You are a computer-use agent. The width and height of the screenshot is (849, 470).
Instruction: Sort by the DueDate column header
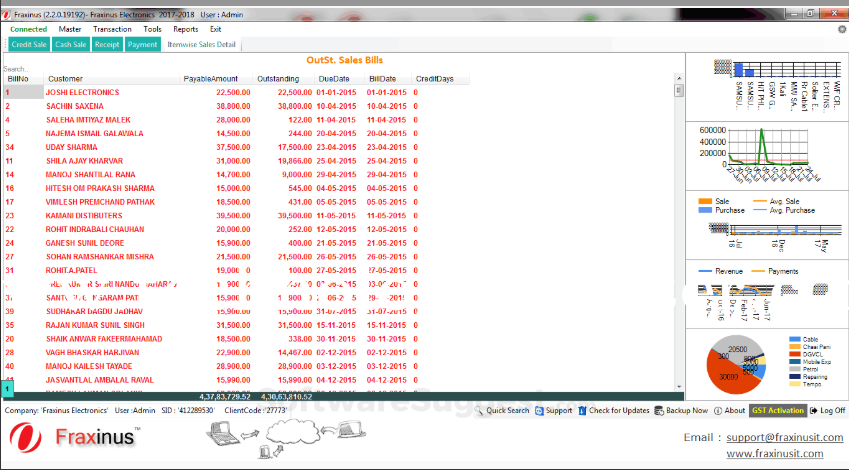(x=339, y=79)
